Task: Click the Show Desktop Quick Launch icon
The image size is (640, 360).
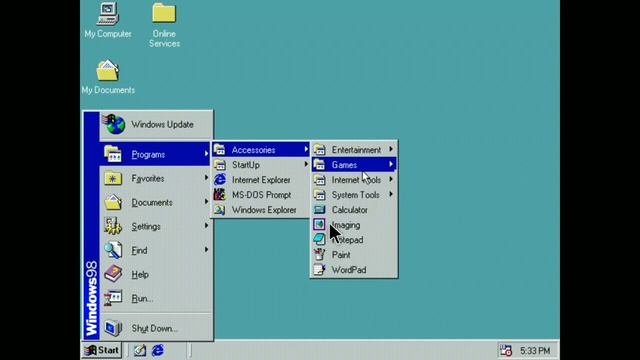Action: (140, 350)
